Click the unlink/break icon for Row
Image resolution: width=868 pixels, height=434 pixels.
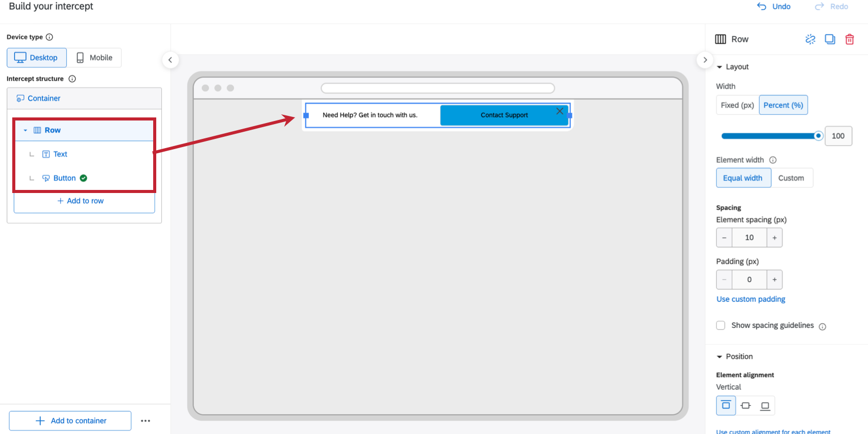coord(810,39)
